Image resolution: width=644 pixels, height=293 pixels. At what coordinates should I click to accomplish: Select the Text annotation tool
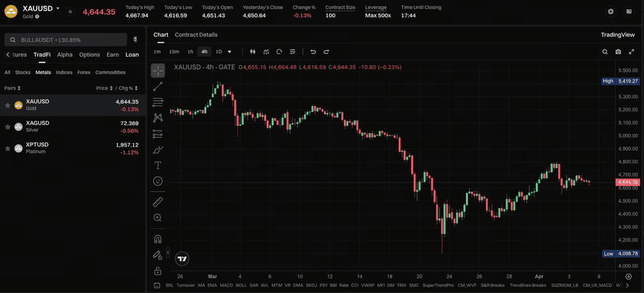point(158,165)
